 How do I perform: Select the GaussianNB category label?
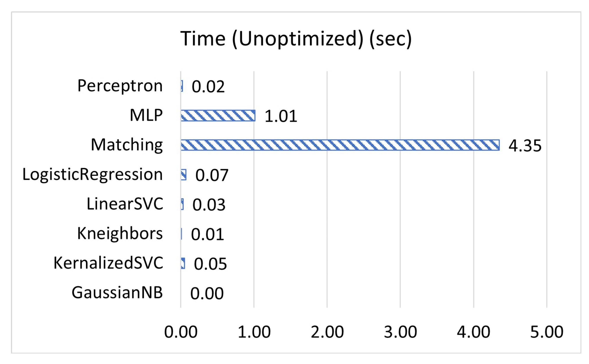117,293
